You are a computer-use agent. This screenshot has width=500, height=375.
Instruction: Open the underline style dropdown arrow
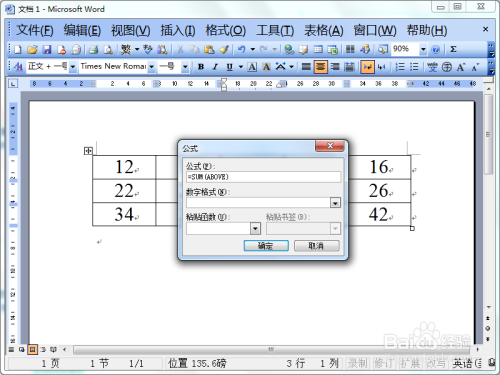click(x=240, y=67)
